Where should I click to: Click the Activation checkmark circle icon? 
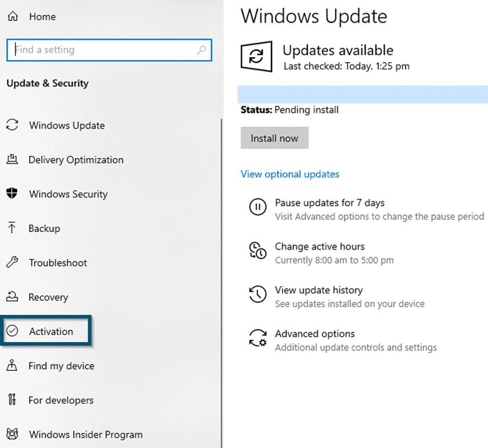[12, 331]
